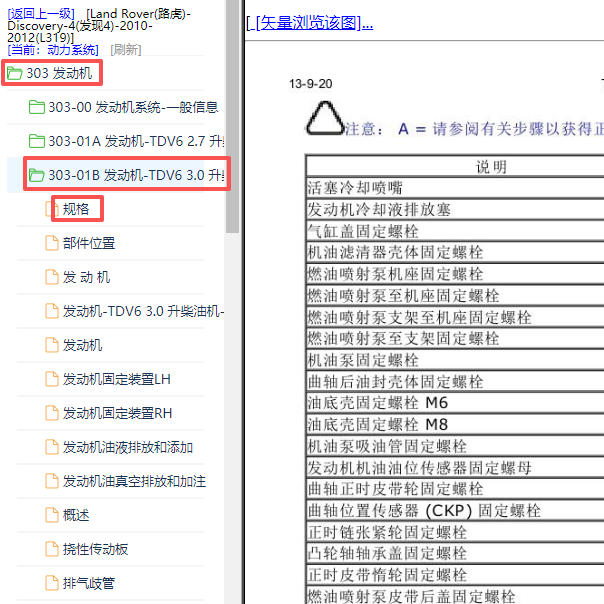Viewport: 604px width, 604px height.
Task: Click the 机油泵固定螺栓 row
Action: [455, 361]
